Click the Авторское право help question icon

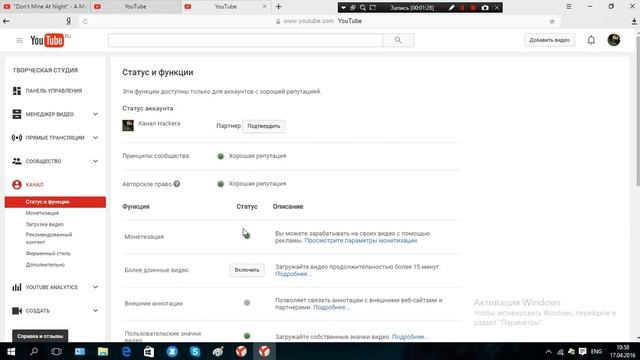(x=177, y=184)
